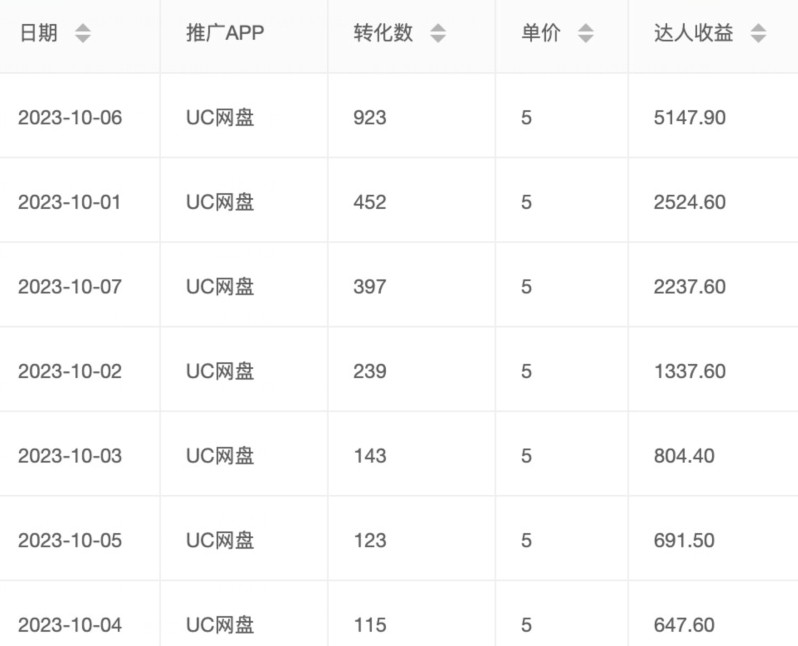
Task: Select the 2023-10-02 date cell
Action: click(x=70, y=371)
